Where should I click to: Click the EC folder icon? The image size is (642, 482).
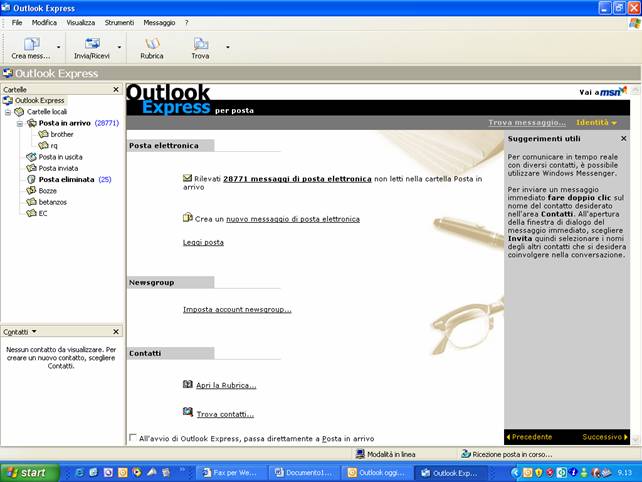coord(31,213)
